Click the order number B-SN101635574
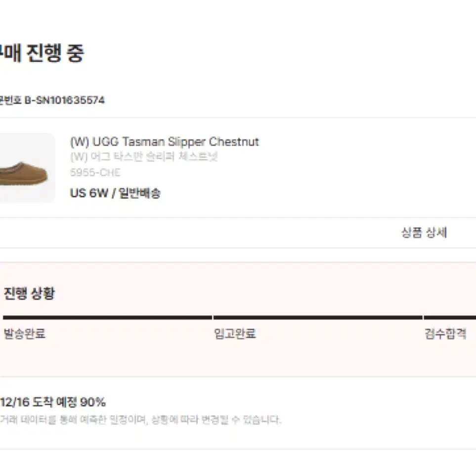This screenshot has height=476, width=476. tap(65, 100)
